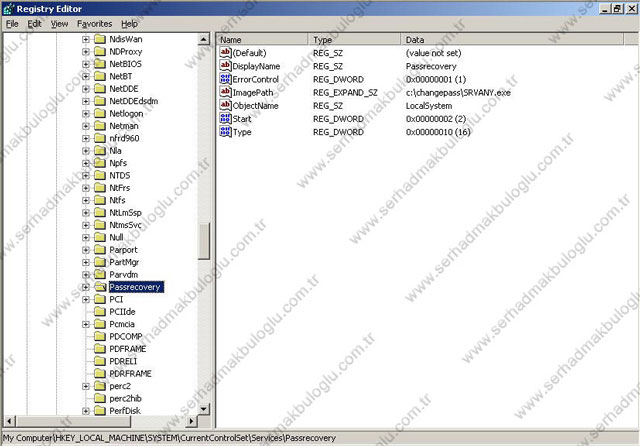640x446 pixels.
Task: Expand the Passrecovery key
Action: pyautogui.click(x=86, y=287)
